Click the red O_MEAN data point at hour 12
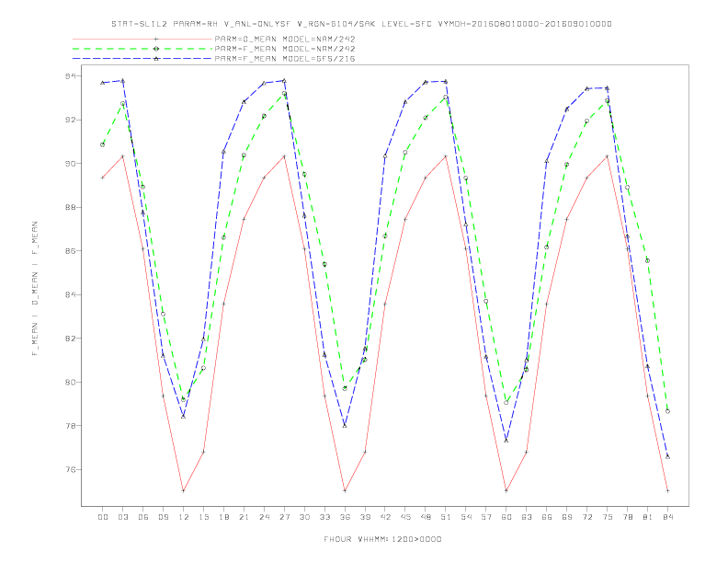The width and height of the screenshot is (728, 563). coord(184,490)
